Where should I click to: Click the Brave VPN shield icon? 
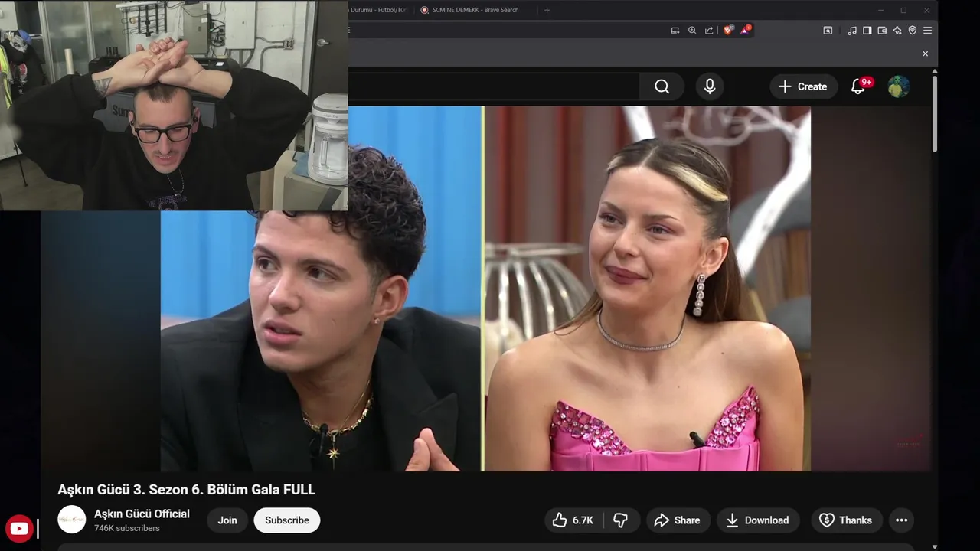click(x=913, y=31)
